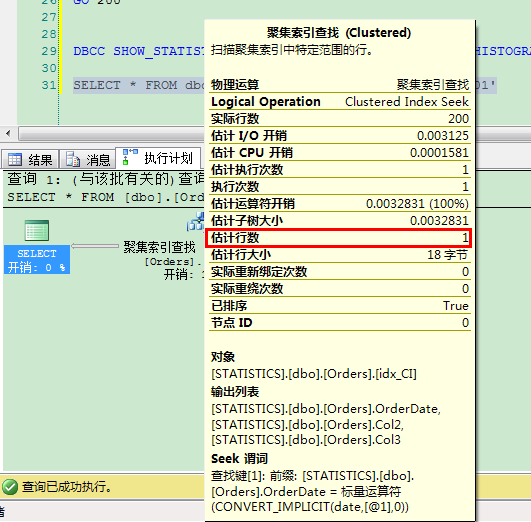Screen dimensions: 531x522
Task: Click the SELECT 开销 0% plan node label
Action: [x=37, y=260]
